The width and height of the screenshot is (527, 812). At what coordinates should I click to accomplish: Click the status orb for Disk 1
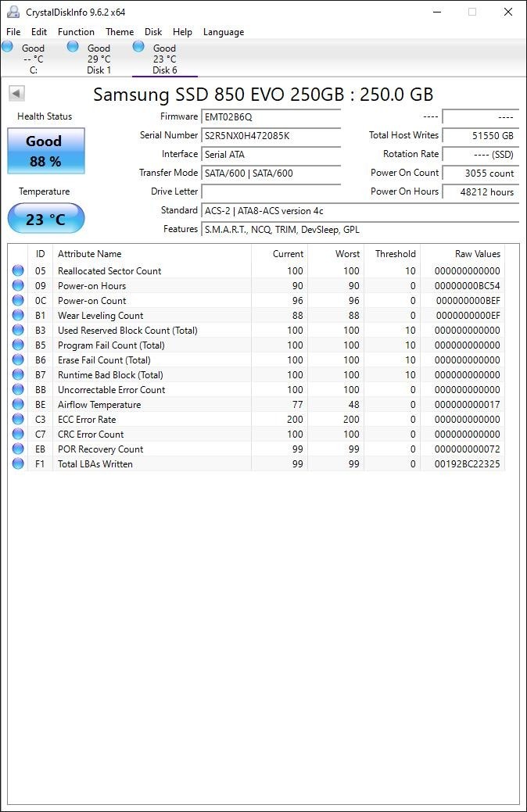(73, 47)
